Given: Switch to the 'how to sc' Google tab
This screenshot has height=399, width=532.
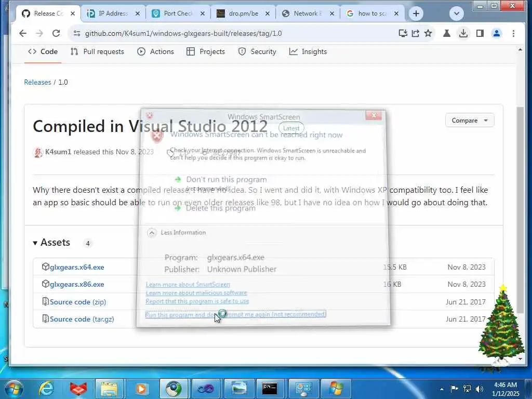Looking at the screenshot, I should (372, 14).
